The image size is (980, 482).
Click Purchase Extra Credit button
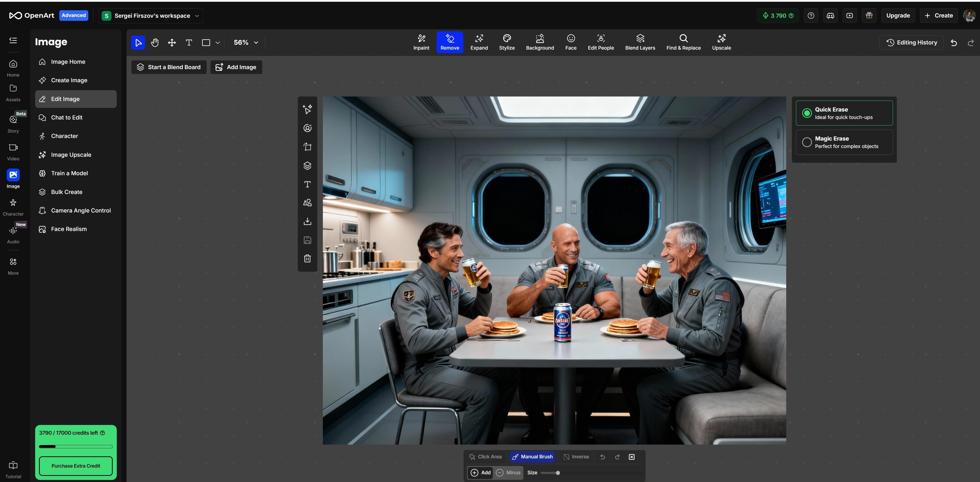(x=76, y=466)
